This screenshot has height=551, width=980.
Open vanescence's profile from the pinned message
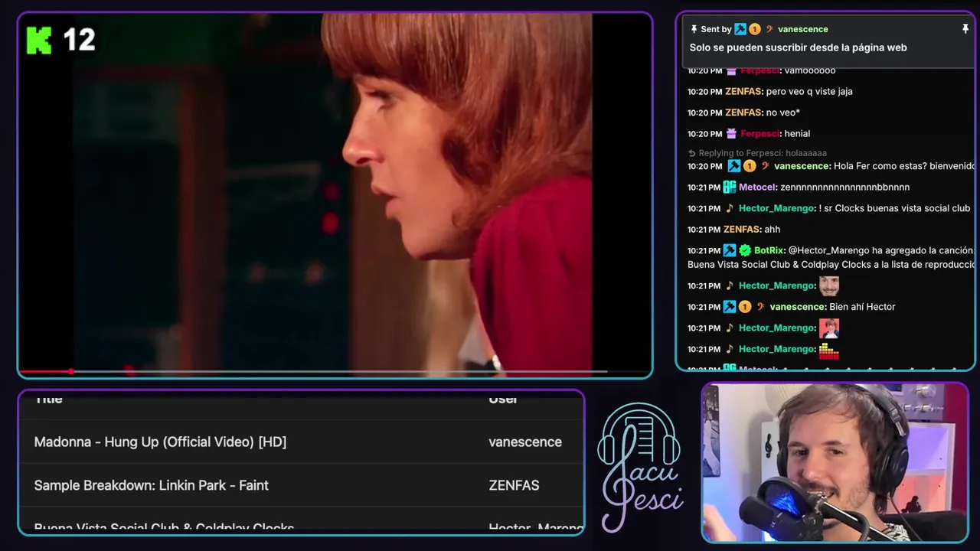[x=803, y=29]
